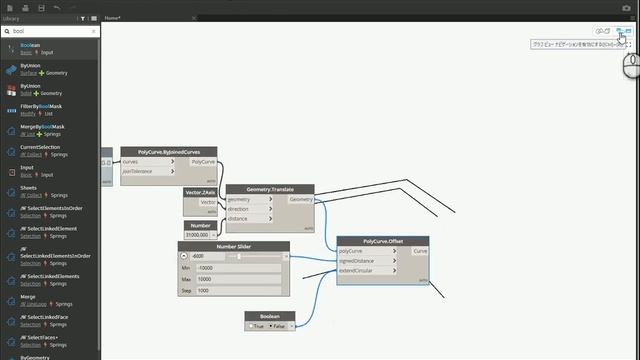This screenshot has height=360, width=640.
Task: Click the 'curves' input port chevron
Action: pos(172,162)
